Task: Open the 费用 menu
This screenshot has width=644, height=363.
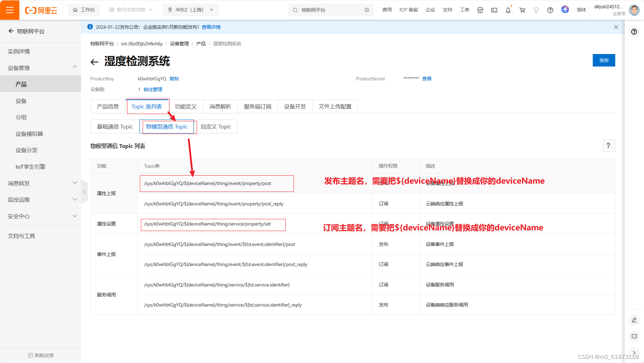Action: [x=387, y=10]
